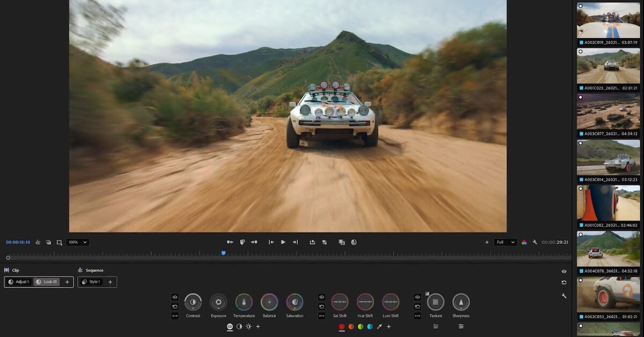Select the red color swatch below Sat Shift

[x=341, y=326]
